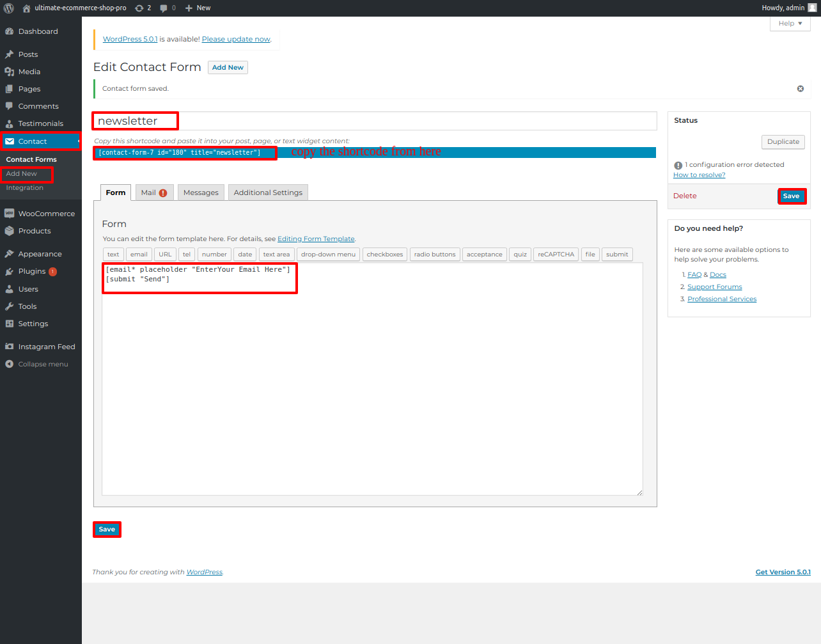Click inside the form template textarea
The height and width of the screenshot is (644, 821).
point(372,379)
